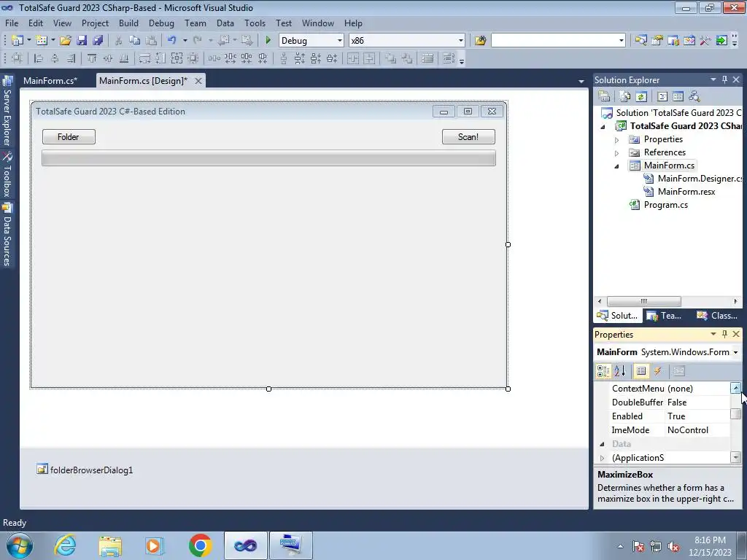747x560 pixels.
Task: Collapse the MainForm.cs node
Action: (x=616, y=166)
